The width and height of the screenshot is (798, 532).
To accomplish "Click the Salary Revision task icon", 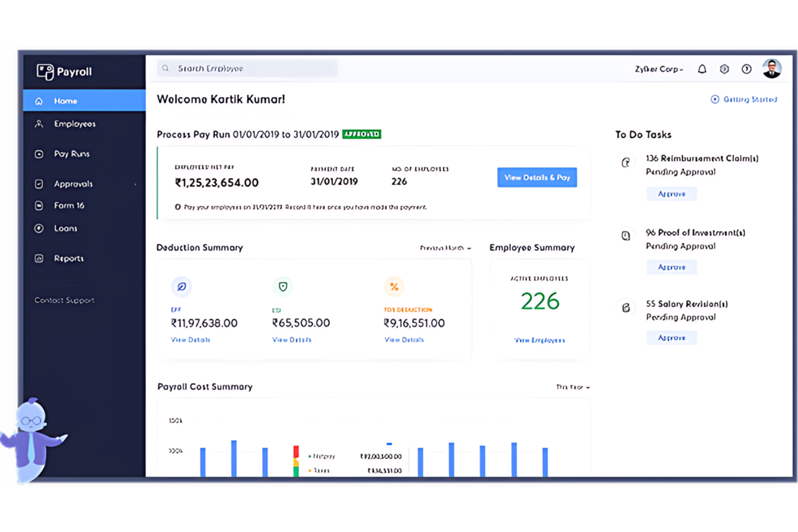I will pos(625,308).
